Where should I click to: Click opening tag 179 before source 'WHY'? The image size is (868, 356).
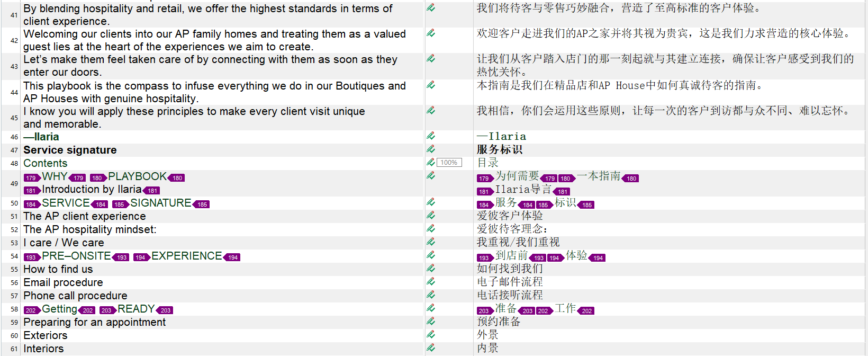[x=32, y=178]
